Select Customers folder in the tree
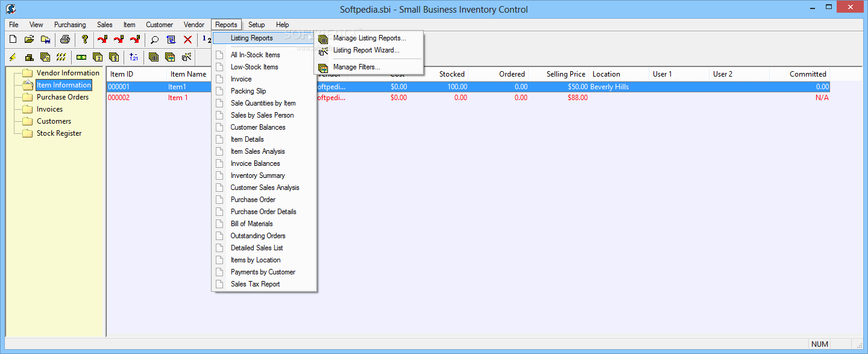 coord(54,121)
